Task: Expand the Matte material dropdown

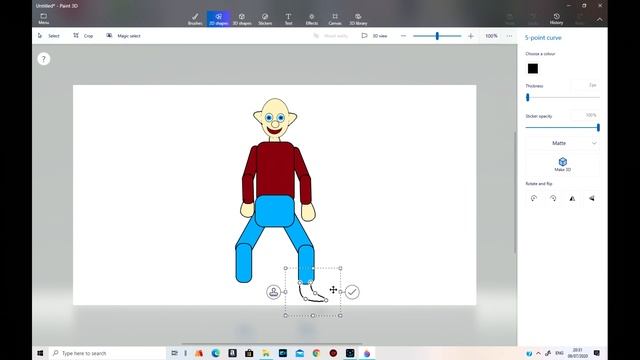Action: click(562, 143)
